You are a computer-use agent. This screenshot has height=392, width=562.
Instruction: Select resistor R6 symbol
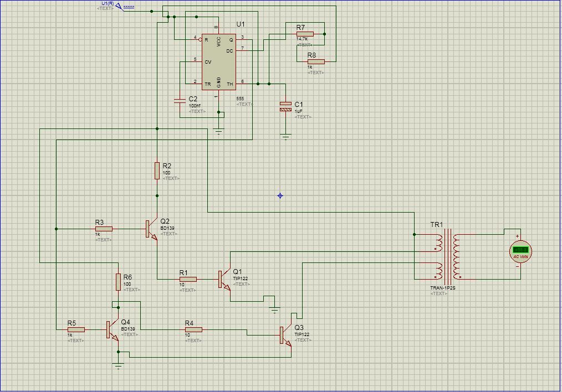[118, 282]
